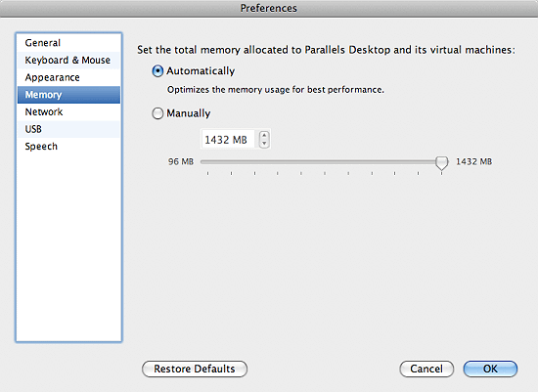Open Keyboard & Mouse preferences

point(68,60)
